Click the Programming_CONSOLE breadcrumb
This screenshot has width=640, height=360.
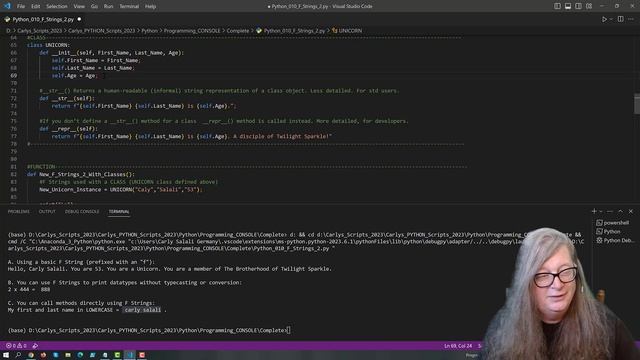pyautogui.click(x=192, y=31)
